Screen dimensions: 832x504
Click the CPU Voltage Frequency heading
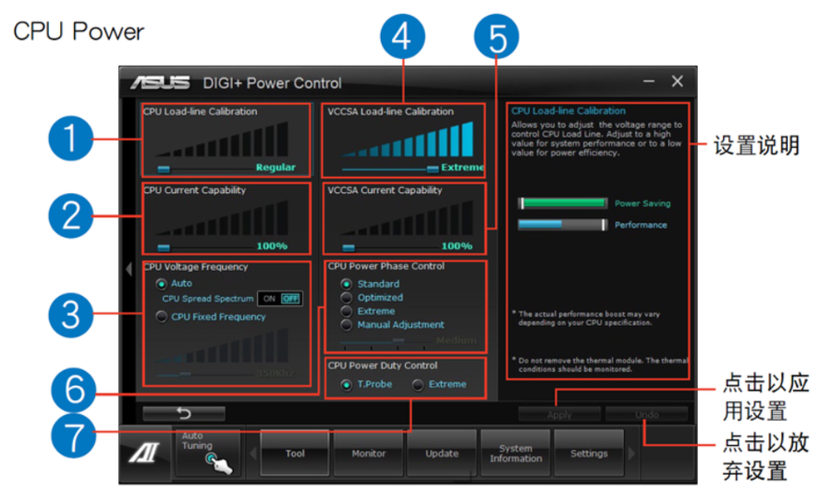(x=196, y=267)
